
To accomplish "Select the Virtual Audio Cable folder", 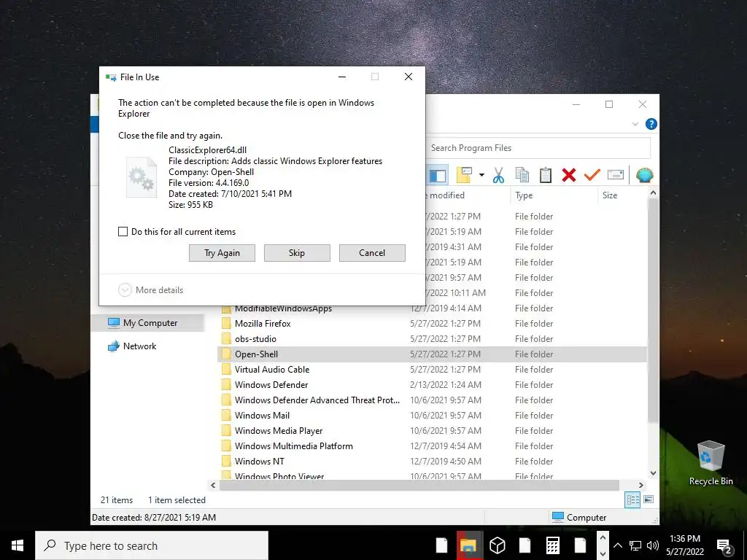I will [272, 369].
